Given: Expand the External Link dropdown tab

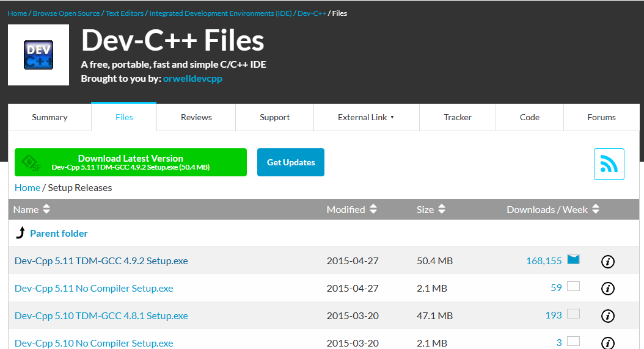Looking at the screenshot, I should [366, 117].
